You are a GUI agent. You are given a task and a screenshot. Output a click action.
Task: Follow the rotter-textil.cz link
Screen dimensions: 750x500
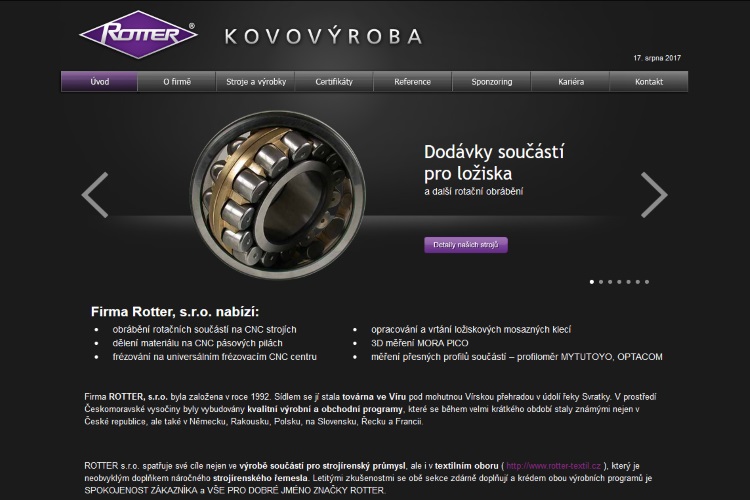(x=553, y=466)
